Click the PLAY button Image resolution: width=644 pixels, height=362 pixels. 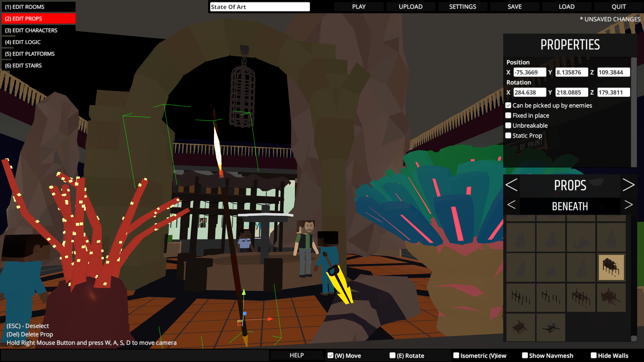pyautogui.click(x=359, y=7)
